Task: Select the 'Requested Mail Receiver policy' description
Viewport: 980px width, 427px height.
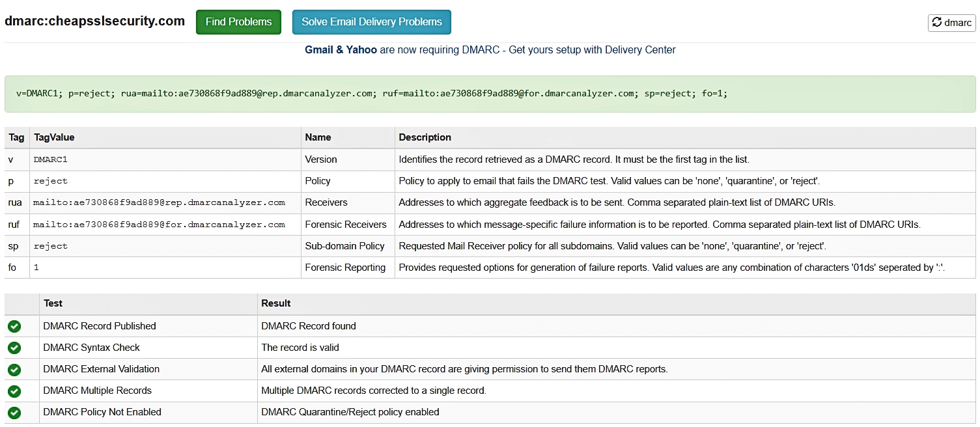Action: tap(612, 246)
